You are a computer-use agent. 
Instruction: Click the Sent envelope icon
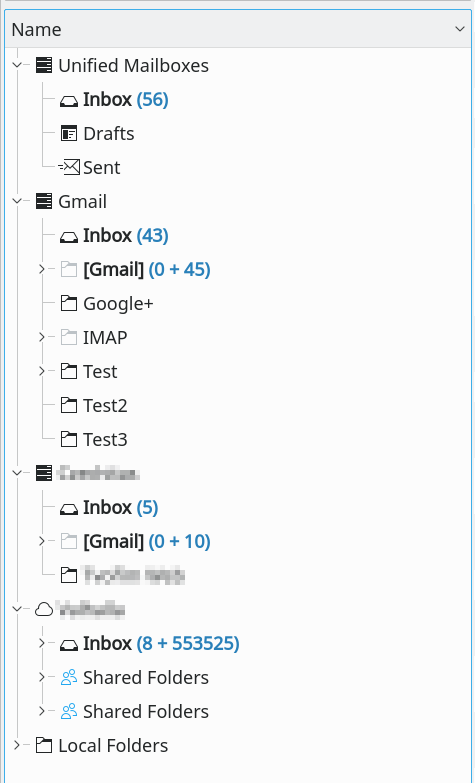69,168
